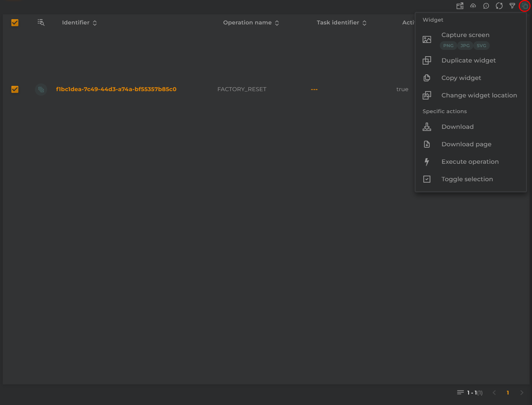Refresh the table with the sync icon
Image resolution: width=532 pixels, height=405 pixels.
[499, 6]
